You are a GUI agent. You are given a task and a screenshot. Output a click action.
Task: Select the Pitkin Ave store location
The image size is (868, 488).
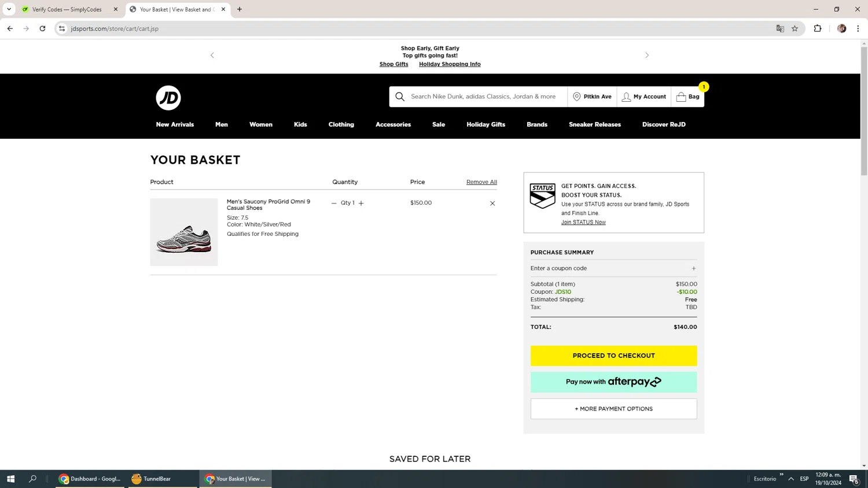(592, 97)
